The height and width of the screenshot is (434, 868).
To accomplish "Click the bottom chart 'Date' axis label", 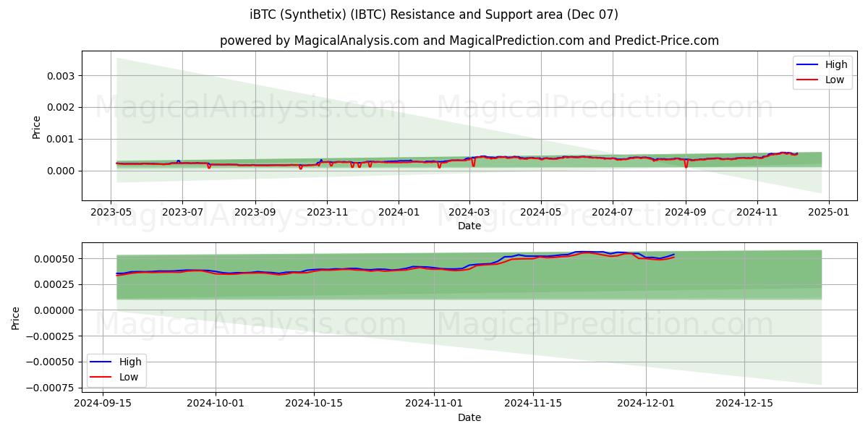I will (469, 417).
